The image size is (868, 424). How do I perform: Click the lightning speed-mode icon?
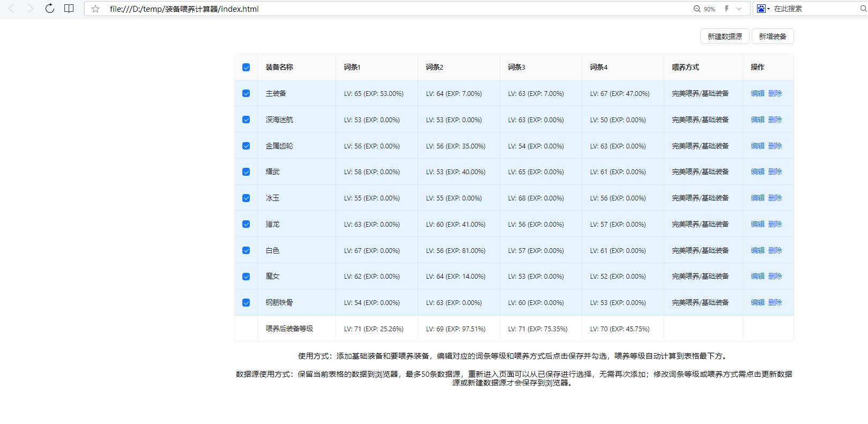point(727,9)
